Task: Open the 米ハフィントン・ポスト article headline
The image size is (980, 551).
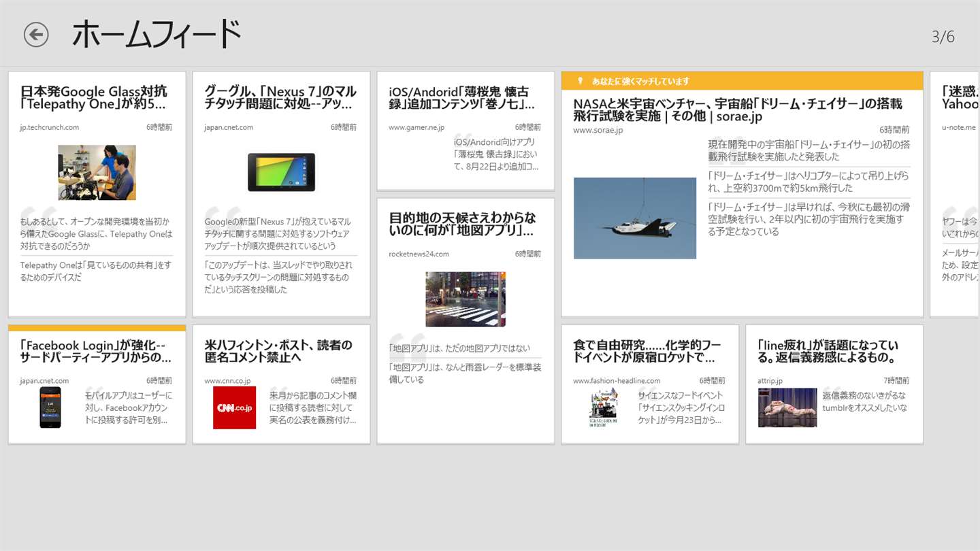Action: pyautogui.click(x=278, y=351)
